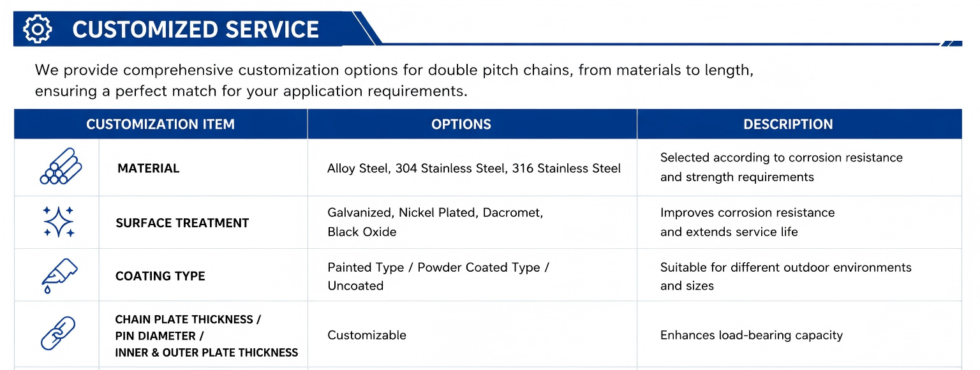The width and height of the screenshot is (980, 370).
Task: Click the DESCRIPTION column header
Action: [x=788, y=124]
